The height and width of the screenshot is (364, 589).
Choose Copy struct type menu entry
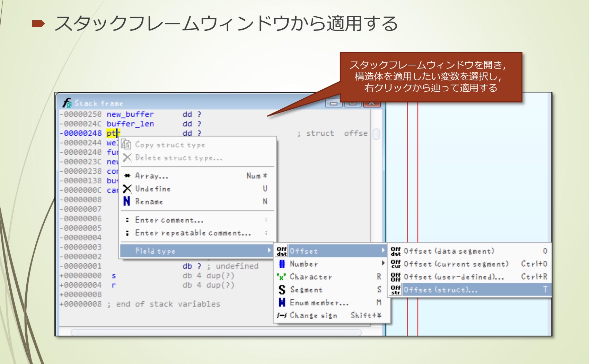[x=197, y=145]
